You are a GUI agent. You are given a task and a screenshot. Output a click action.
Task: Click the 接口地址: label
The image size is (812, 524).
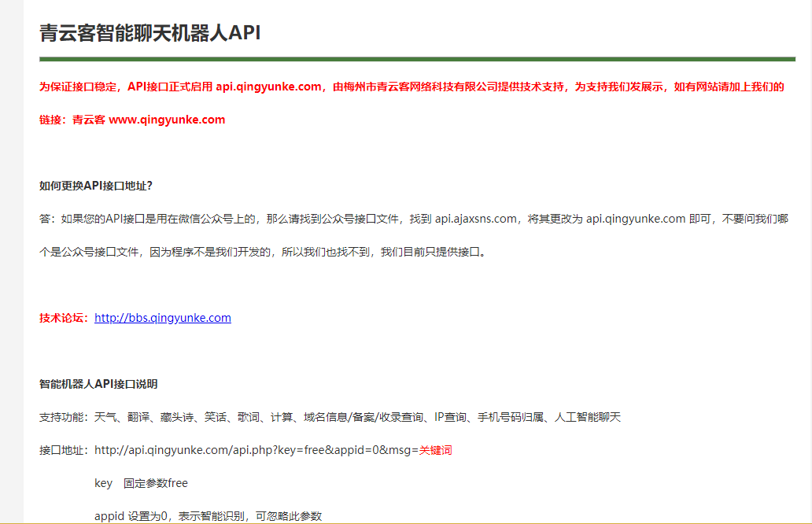pos(65,451)
